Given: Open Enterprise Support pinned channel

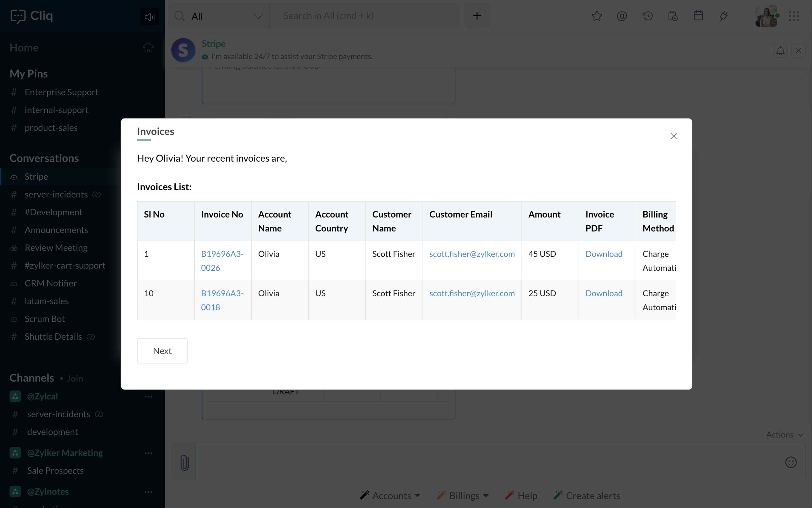Looking at the screenshot, I should (x=61, y=92).
